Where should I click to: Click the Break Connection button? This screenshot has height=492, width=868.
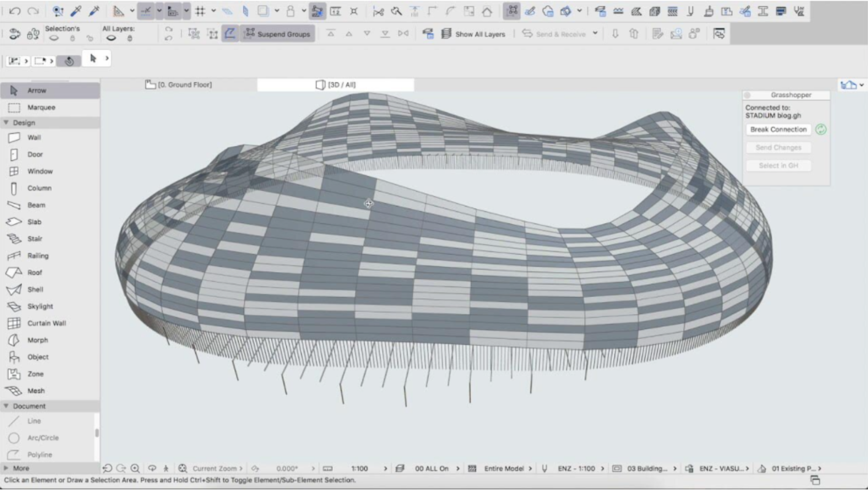[778, 130]
